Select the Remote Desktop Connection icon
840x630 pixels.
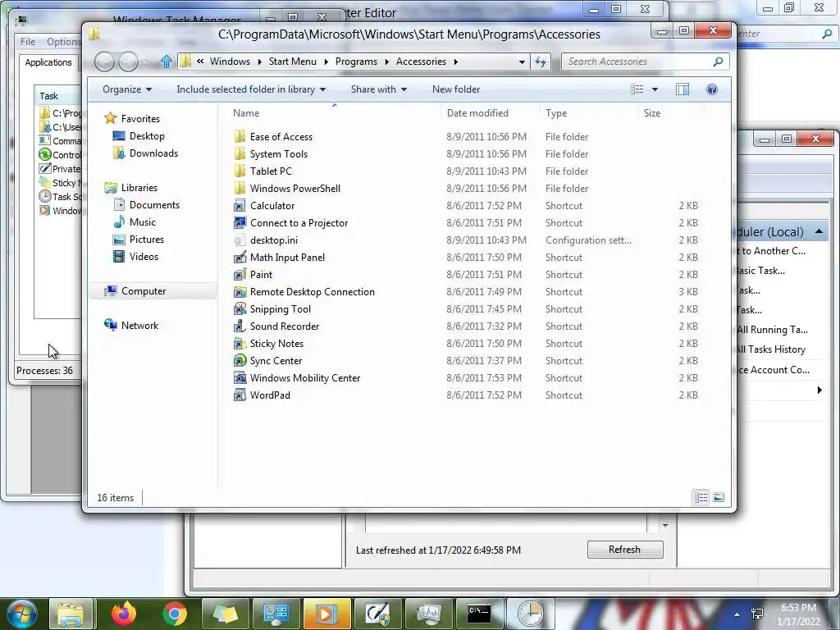click(240, 292)
